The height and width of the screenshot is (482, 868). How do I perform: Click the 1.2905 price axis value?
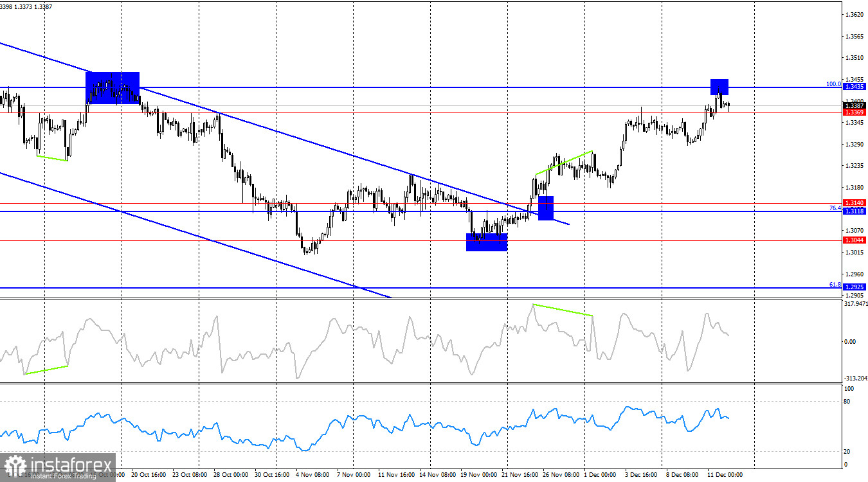pos(854,295)
